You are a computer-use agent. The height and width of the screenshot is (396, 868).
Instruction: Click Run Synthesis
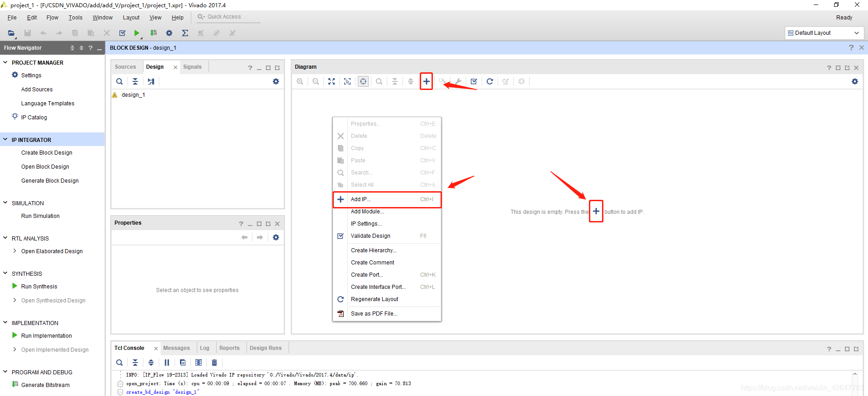tap(39, 287)
